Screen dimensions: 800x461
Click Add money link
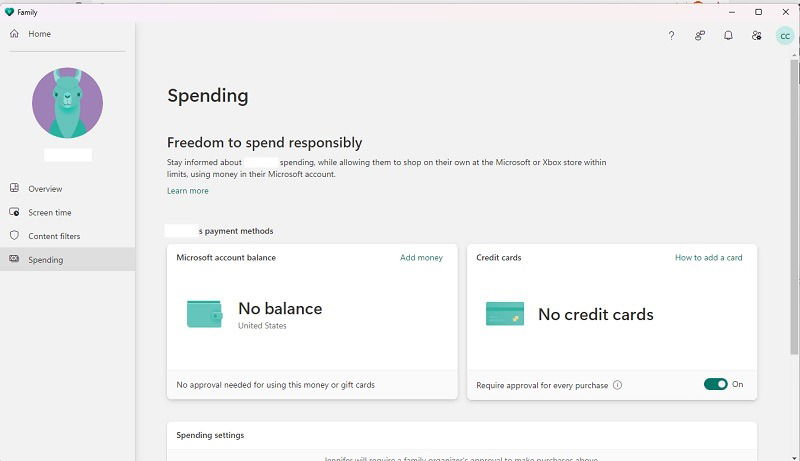(x=421, y=258)
